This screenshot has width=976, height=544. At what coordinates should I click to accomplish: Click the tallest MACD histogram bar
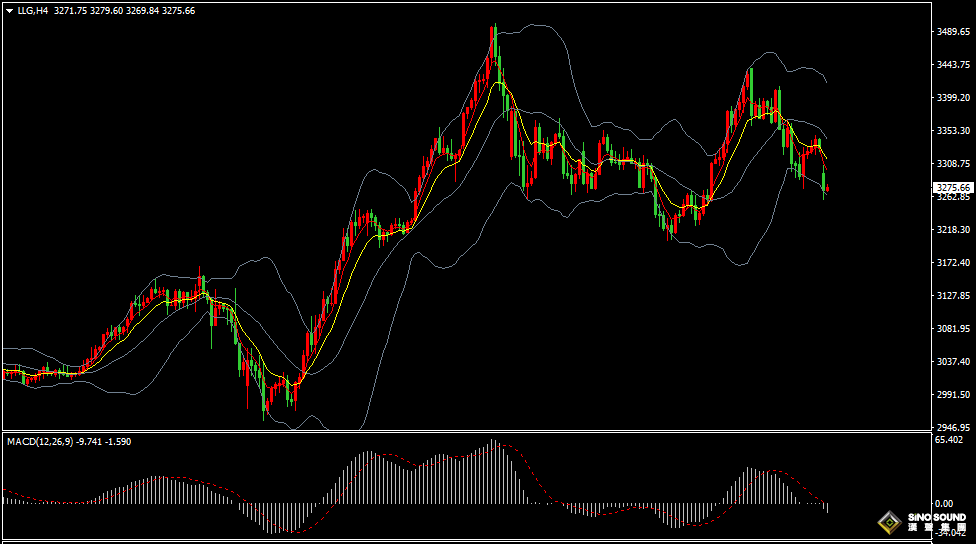pyautogui.click(x=493, y=472)
